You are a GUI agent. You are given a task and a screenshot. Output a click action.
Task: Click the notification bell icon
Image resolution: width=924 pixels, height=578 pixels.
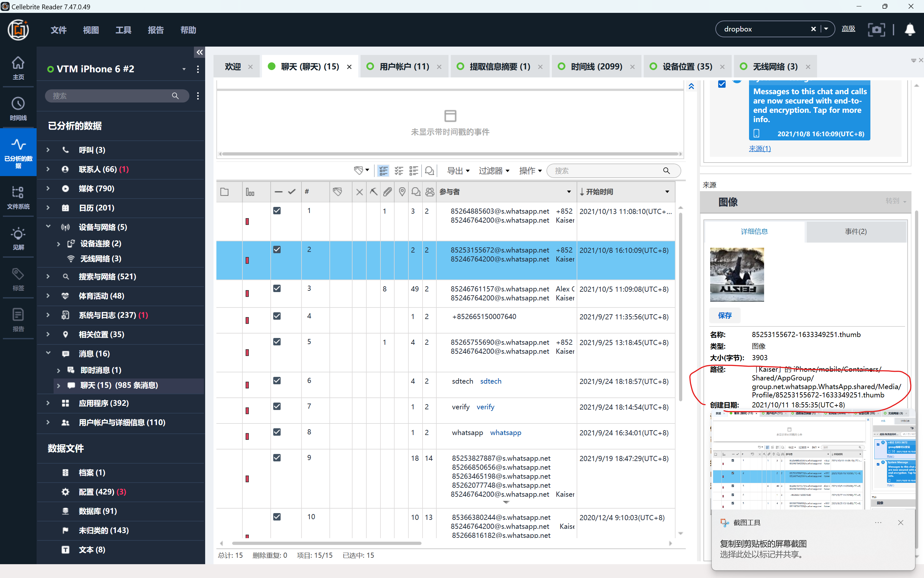[910, 30]
